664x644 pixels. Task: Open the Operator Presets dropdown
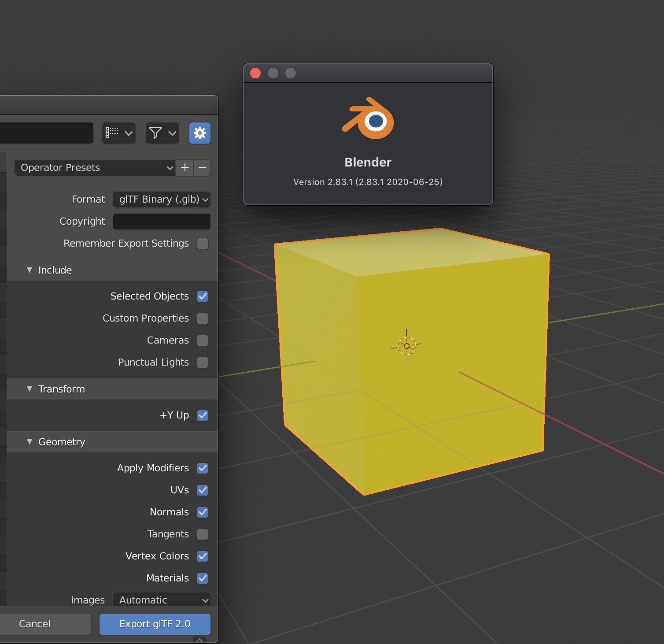95,168
